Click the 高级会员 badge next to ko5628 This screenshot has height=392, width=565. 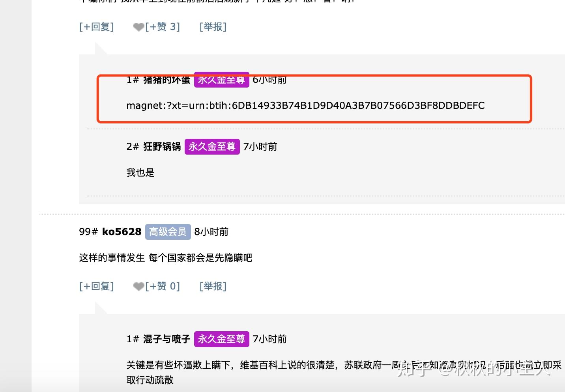[x=168, y=232]
